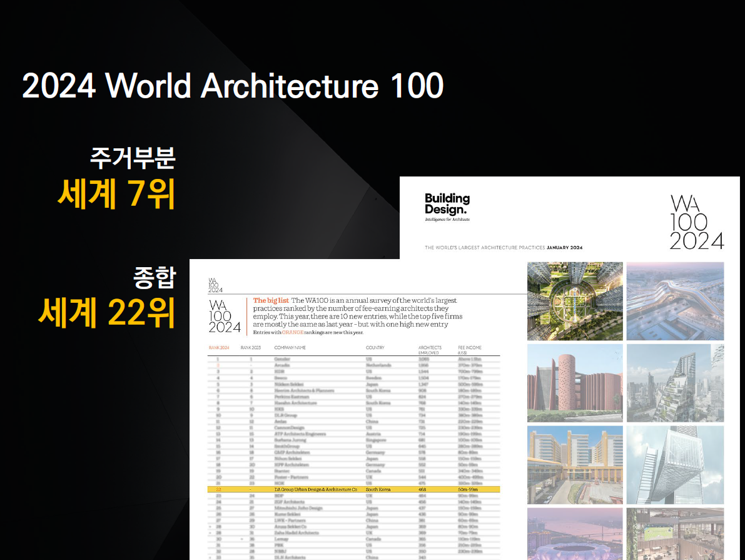Open the cantilevered glass tower thumbnail
745x560 pixels.
click(x=675, y=465)
